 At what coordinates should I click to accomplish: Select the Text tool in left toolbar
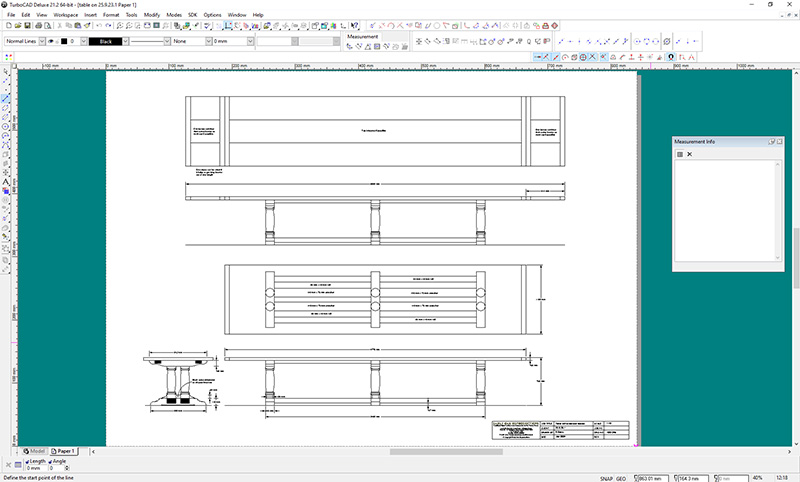pyautogui.click(x=6, y=181)
